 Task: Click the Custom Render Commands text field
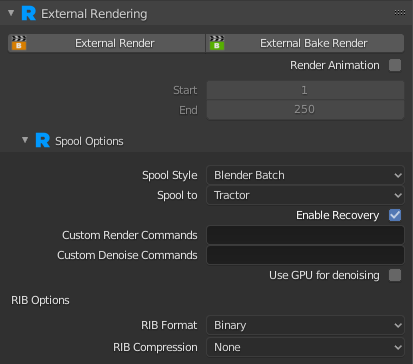[305, 235]
